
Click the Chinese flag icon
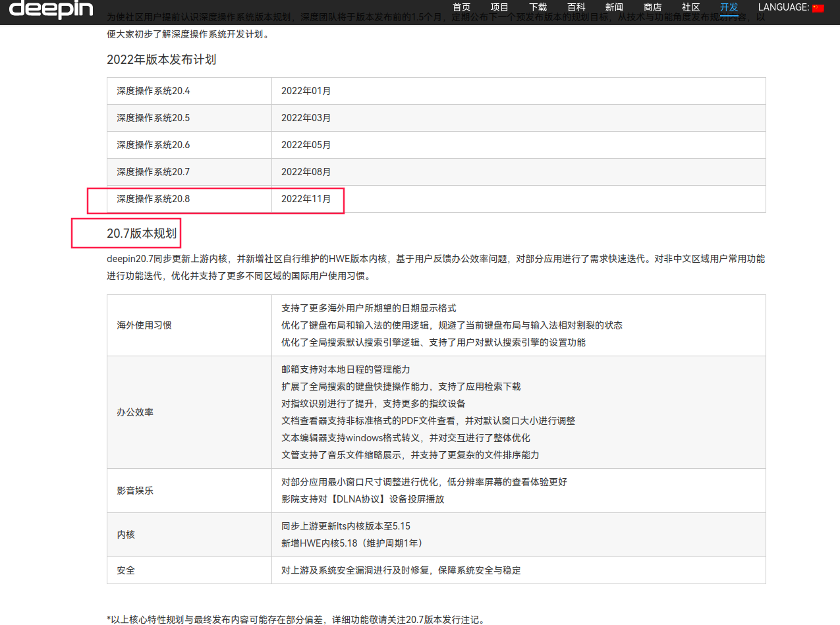click(818, 8)
